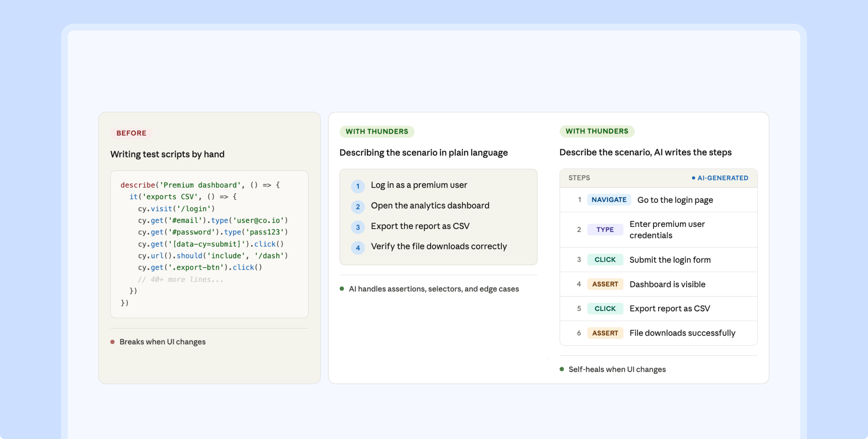Click the '40+ more lines' code comment
The height and width of the screenshot is (439, 868).
[x=180, y=279]
